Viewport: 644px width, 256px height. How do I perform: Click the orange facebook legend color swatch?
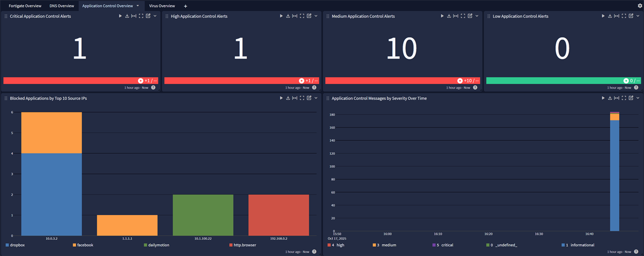75,245
